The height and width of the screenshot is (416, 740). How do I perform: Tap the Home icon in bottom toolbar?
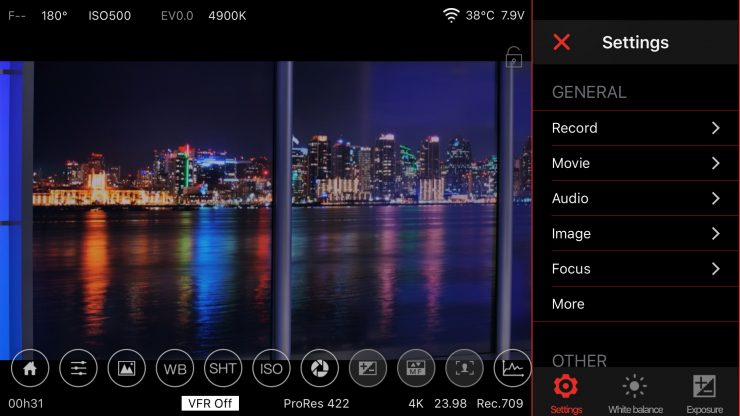point(30,369)
